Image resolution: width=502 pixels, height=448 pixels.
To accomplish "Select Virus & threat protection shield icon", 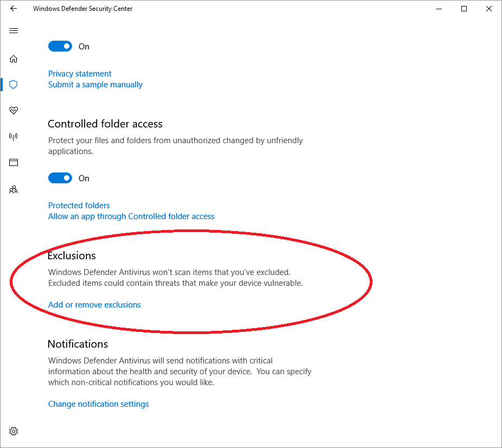I will (14, 85).
